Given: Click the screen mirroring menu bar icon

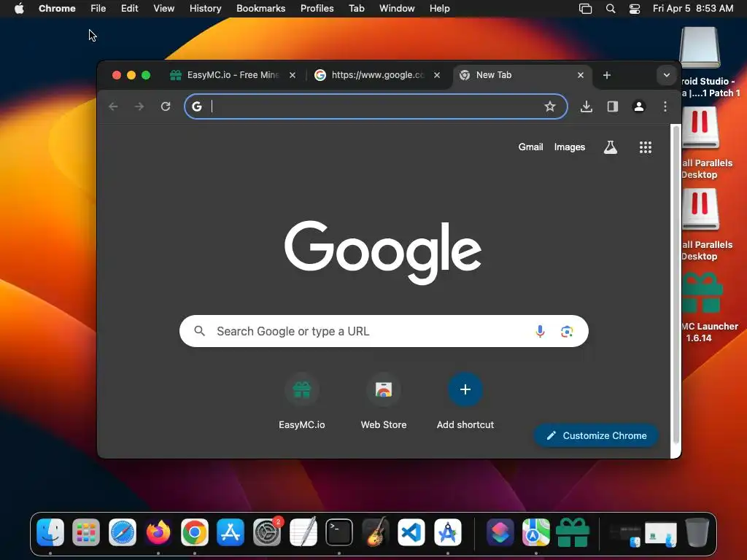Looking at the screenshot, I should (585, 9).
